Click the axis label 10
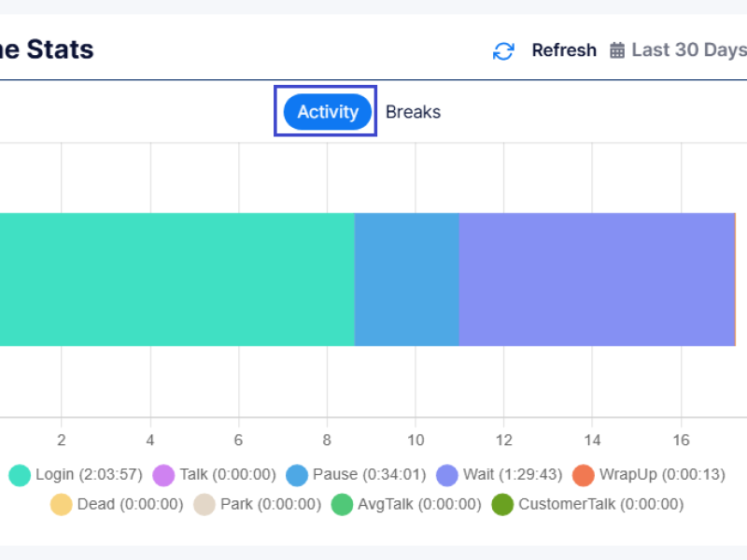 point(416,440)
